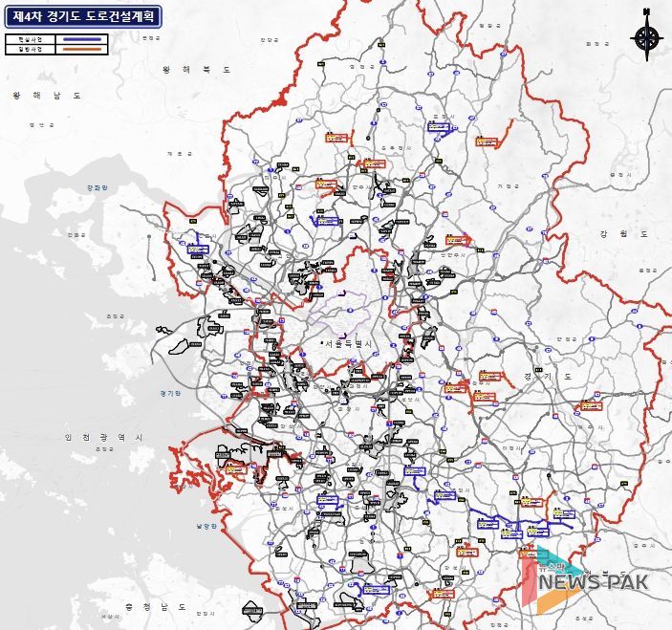Click the blue legend line sample

pyautogui.click(x=79, y=39)
